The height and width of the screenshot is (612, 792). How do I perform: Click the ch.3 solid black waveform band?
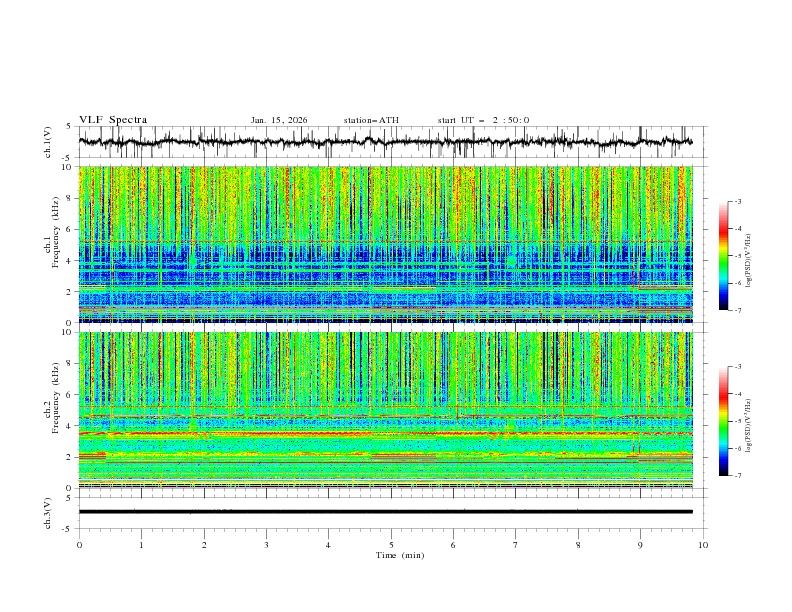pyautogui.click(x=385, y=512)
